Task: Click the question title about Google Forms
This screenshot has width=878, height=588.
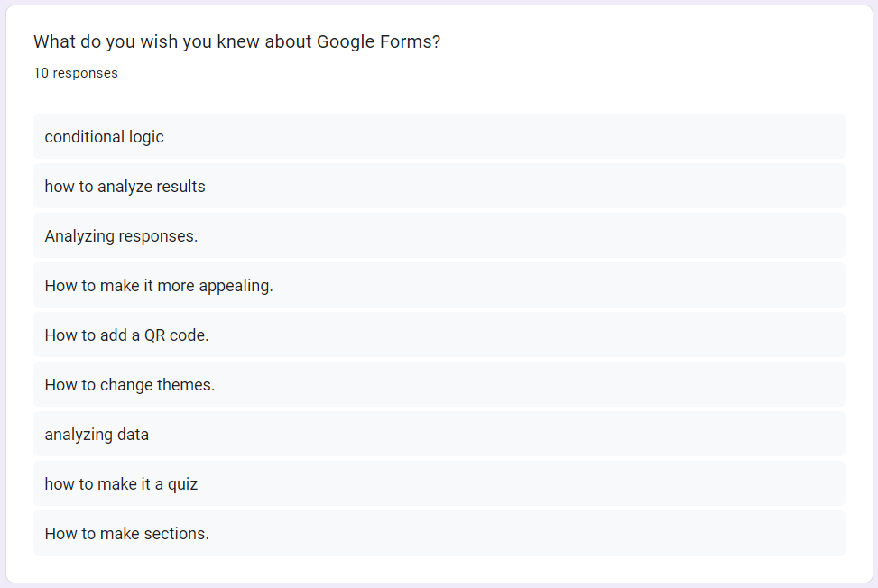Action: [236, 41]
